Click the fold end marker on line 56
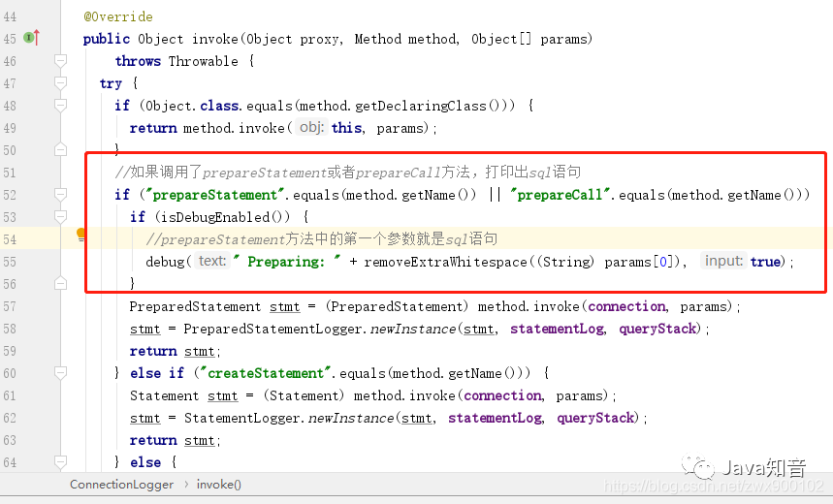The image size is (833, 504). [60, 284]
